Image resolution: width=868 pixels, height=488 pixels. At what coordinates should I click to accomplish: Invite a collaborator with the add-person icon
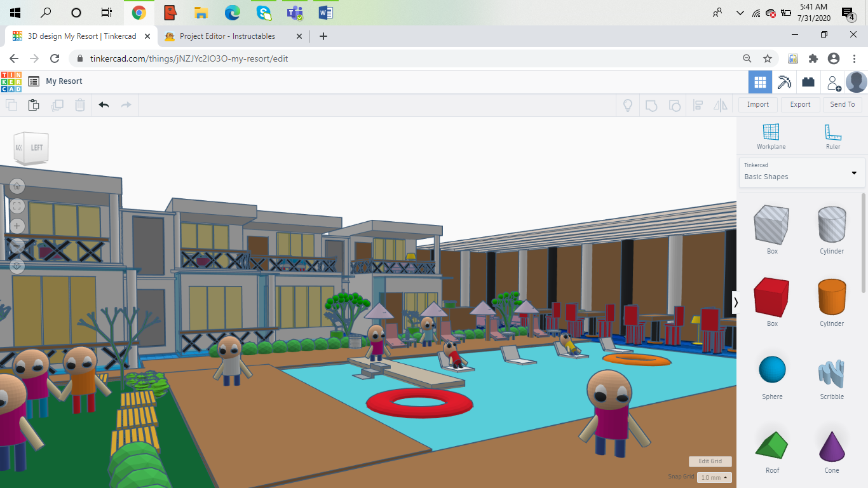tap(832, 82)
